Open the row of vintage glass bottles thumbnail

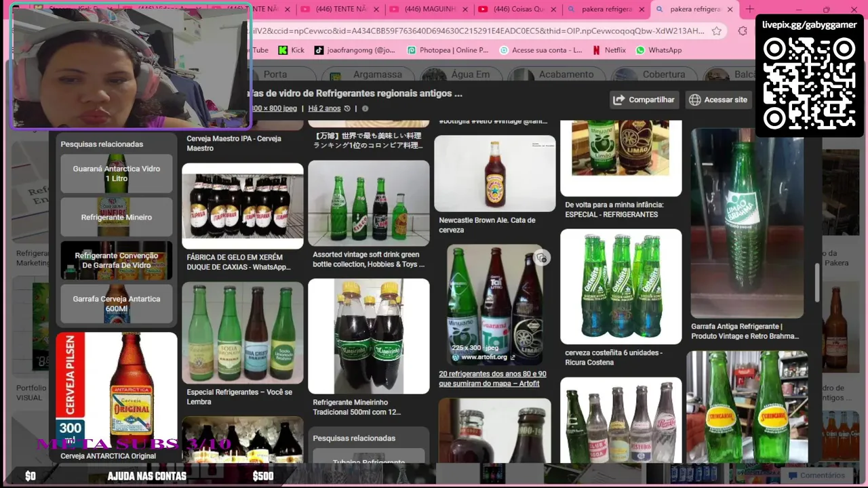(x=621, y=420)
